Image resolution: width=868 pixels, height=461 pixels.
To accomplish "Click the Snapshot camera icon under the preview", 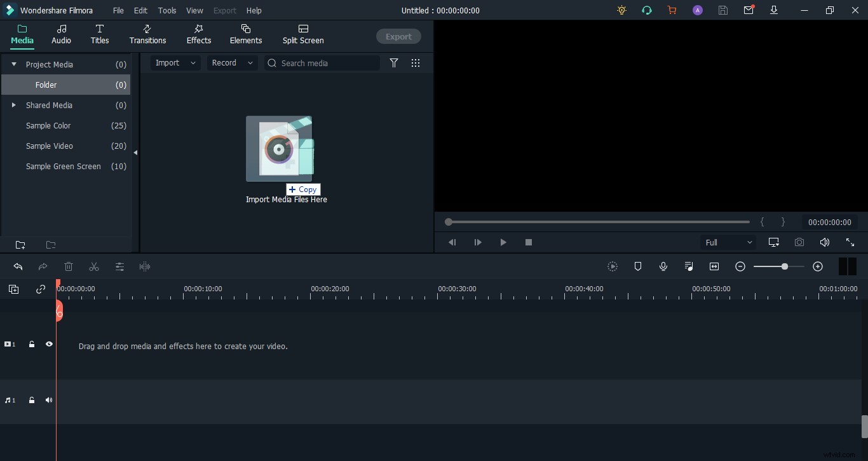I will pyautogui.click(x=799, y=242).
